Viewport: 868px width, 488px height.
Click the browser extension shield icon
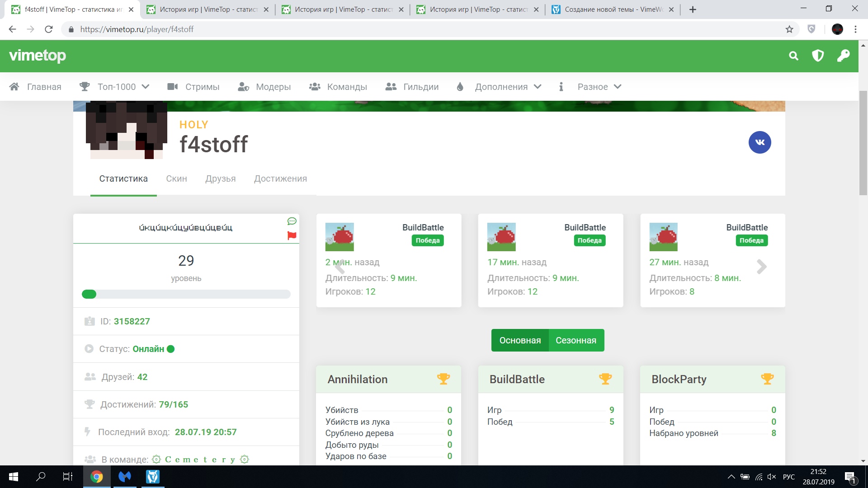point(811,29)
